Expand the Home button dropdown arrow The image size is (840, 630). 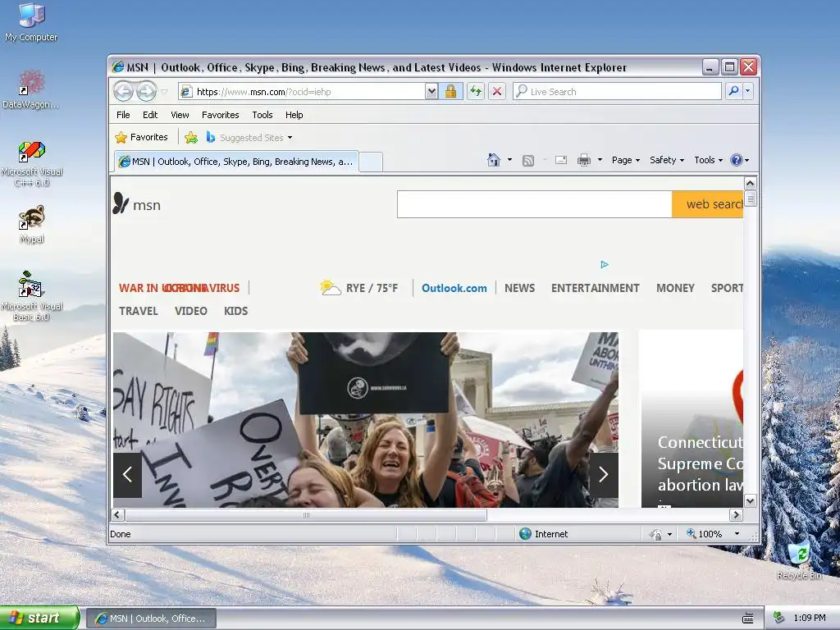[509, 160]
